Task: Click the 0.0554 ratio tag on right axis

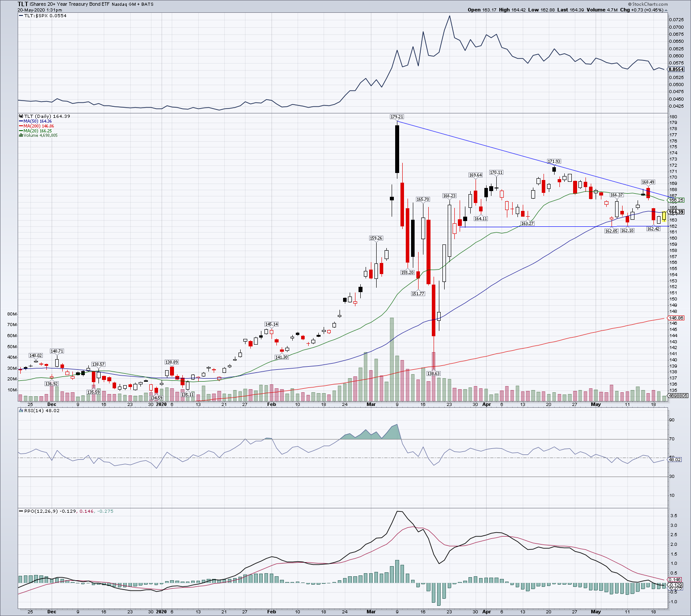Action: click(x=676, y=70)
